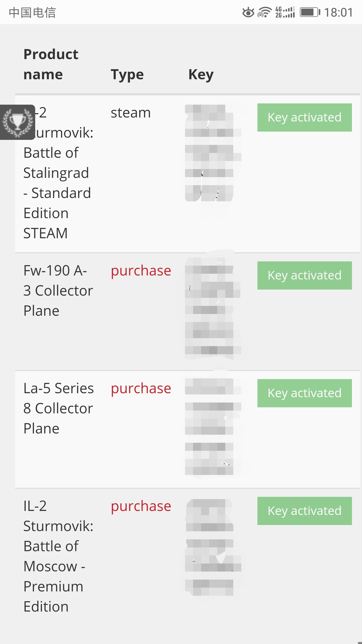Select the Product name column header
This screenshot has width=362, height=644.
[x=51, y=64]
